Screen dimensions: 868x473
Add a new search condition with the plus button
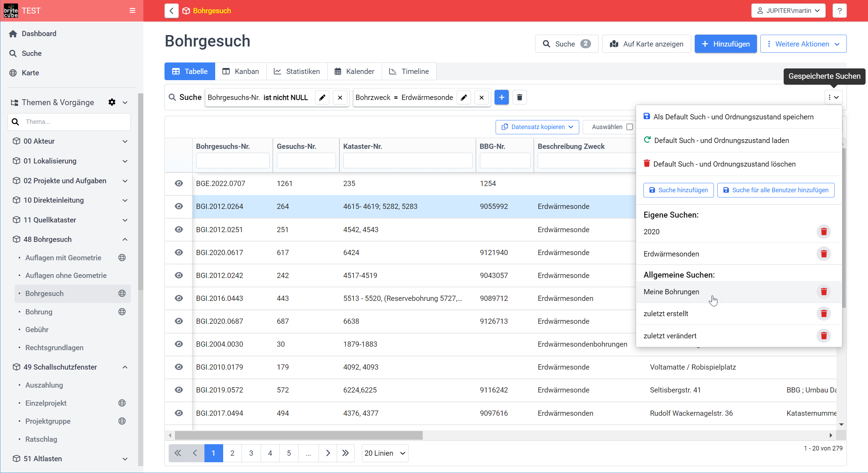tap(502, 98)
